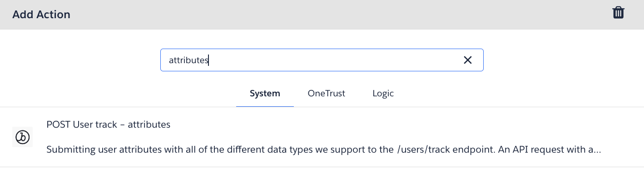This screenshot has width=644, height=174.
Task: Remove this Add Action step via trash can
Action: pyautogui.click(x=619, y=13)
